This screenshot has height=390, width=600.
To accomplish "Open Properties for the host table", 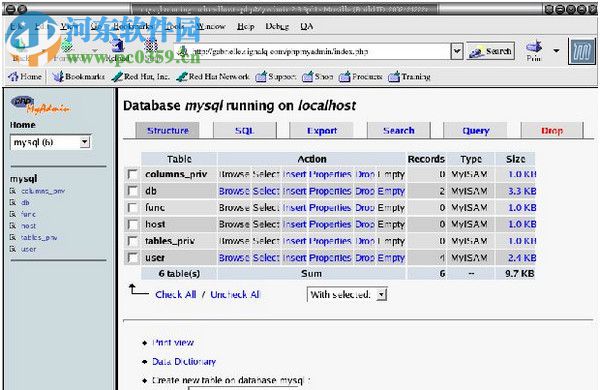I will [x=330, y=224].
